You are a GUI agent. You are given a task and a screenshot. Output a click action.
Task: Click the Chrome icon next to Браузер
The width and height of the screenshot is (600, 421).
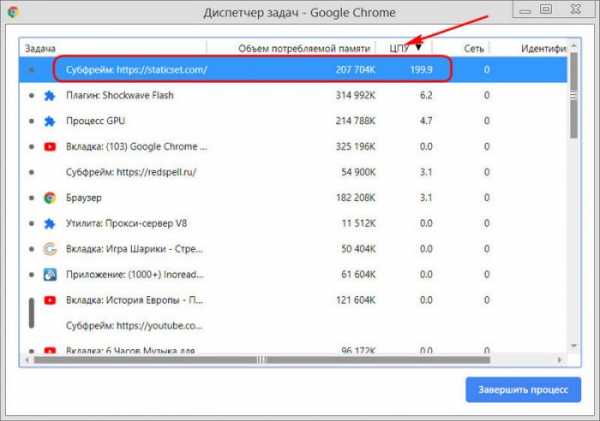(x=50, y=198)
